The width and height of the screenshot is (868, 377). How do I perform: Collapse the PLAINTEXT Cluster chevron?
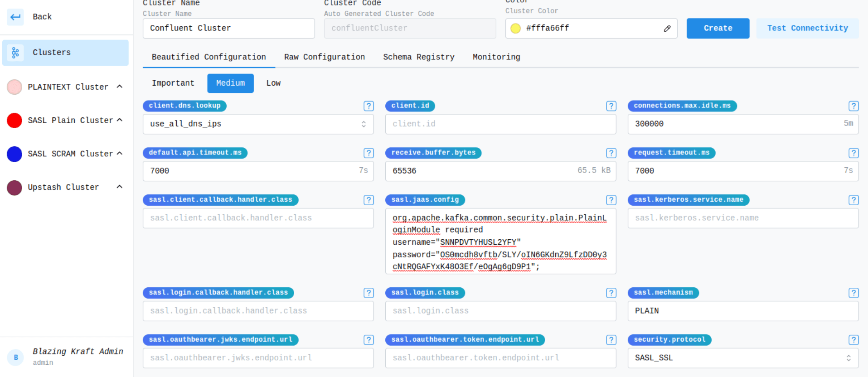pos(120,87)
